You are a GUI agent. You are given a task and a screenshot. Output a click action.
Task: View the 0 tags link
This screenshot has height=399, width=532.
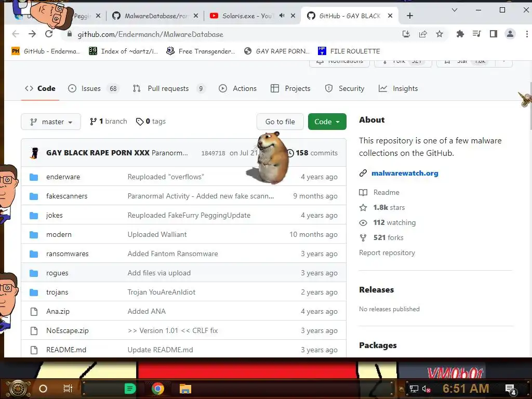point(151,121)
